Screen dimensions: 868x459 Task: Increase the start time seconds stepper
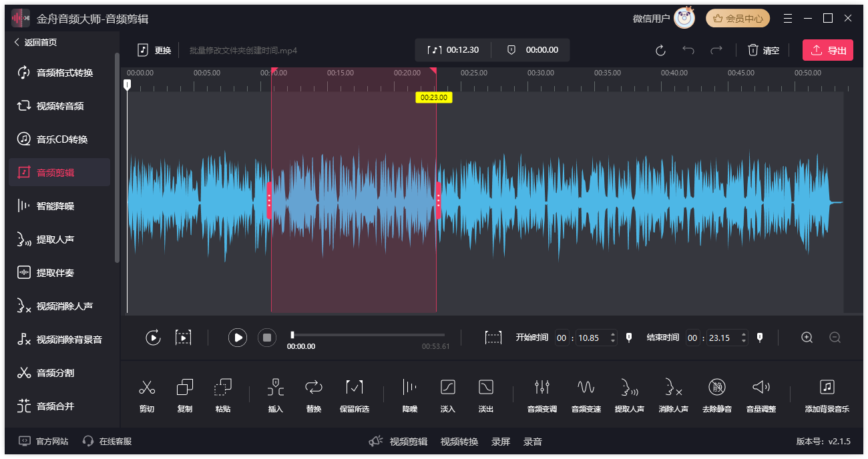[613, 334]
